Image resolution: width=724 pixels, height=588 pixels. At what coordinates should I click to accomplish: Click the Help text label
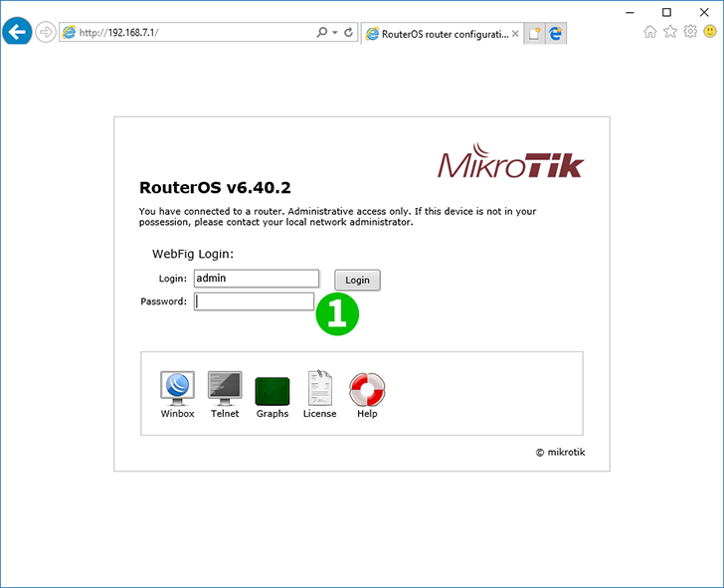point(367,414)
